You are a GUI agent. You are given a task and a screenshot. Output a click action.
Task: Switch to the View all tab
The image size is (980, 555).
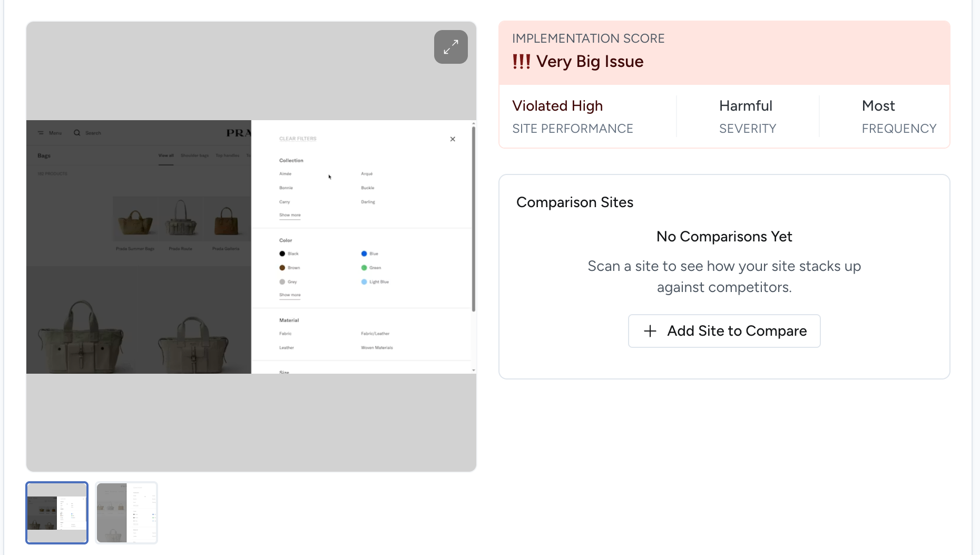coord(166,155)
